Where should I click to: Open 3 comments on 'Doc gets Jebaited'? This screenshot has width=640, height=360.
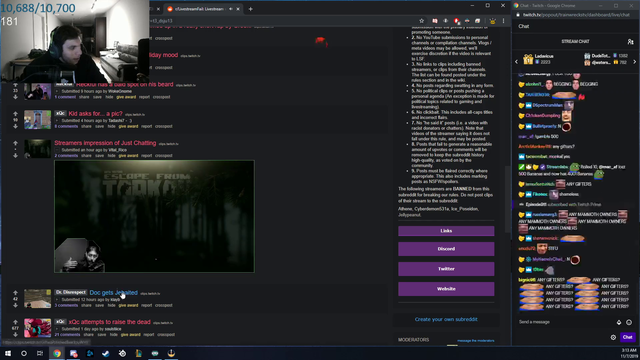click(x=66, y=305)
